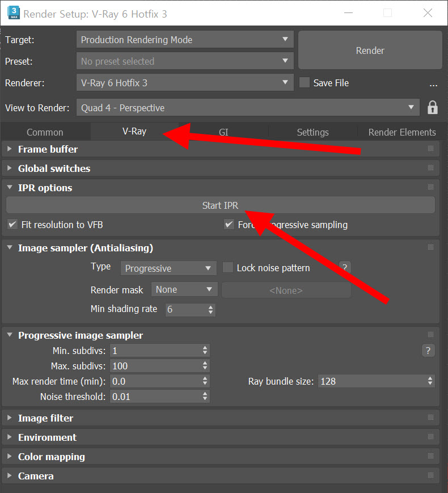This screenshot has height=493, width=448.
Task: Minimize the Render Setup window
Action: coord(348,13)
